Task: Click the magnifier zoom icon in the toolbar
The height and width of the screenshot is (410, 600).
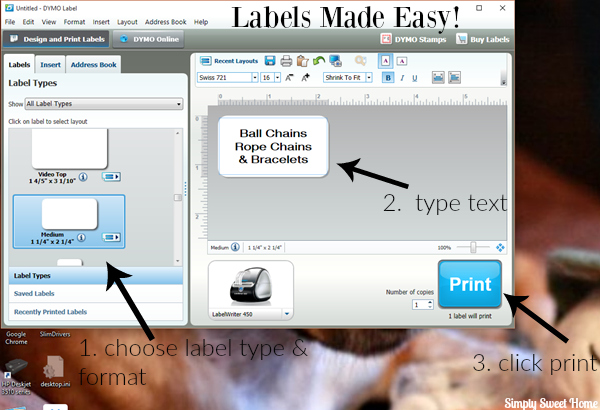Action: point(360,60)
